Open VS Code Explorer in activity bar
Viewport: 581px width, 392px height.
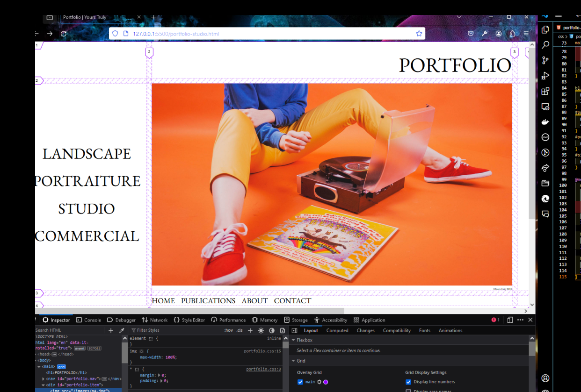pos(545,29)
